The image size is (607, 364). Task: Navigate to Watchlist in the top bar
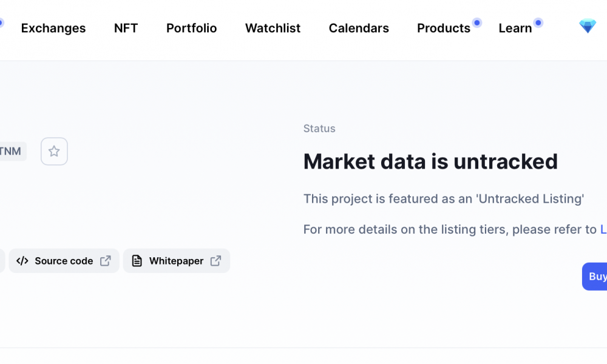tap(273, 29)
